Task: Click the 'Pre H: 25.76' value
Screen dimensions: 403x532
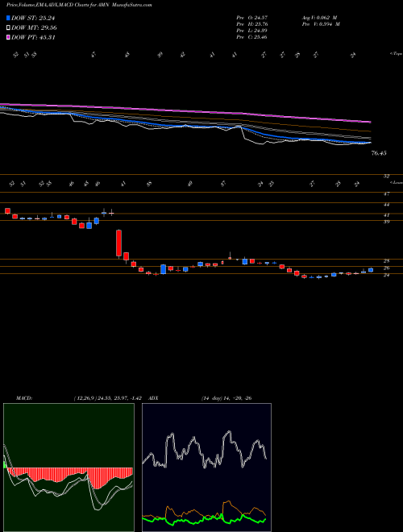Action: point(252,24)
